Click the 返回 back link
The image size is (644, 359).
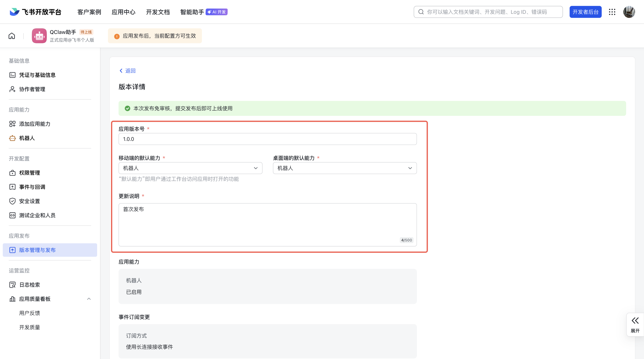(127, 71)
